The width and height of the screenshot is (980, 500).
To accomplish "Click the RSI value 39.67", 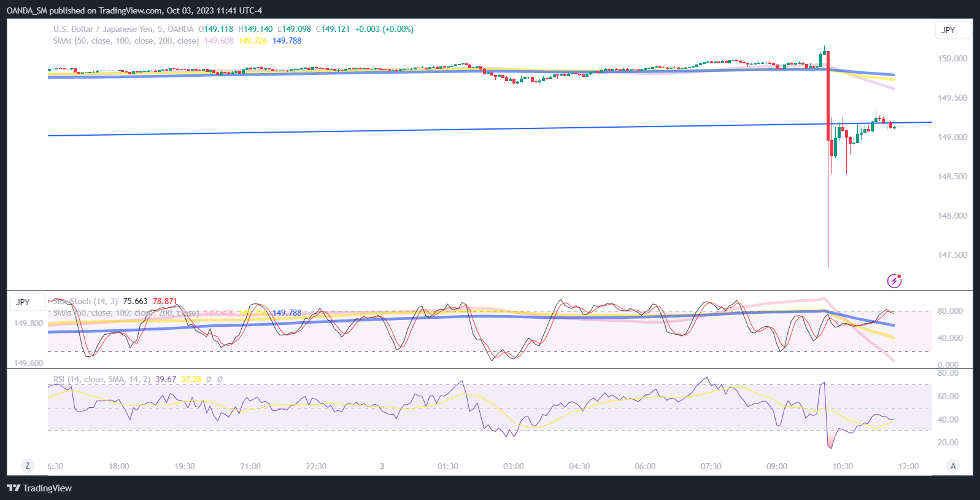I will pos(166,379).
